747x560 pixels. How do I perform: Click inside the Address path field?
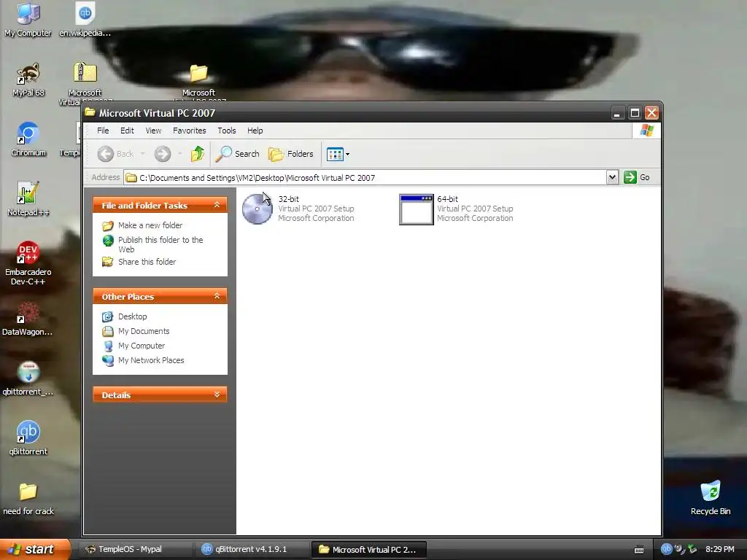coord(365,178)
